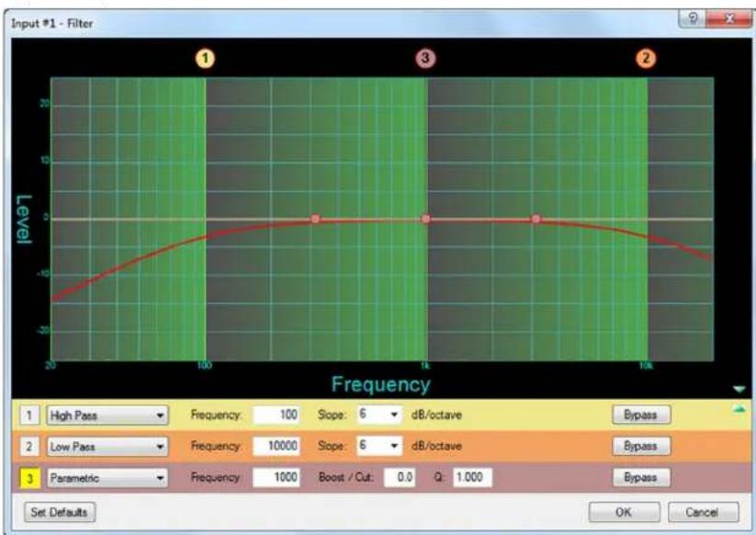Bypass the Parametric filter
Screen dimensions: 756x535
[641, 478]
